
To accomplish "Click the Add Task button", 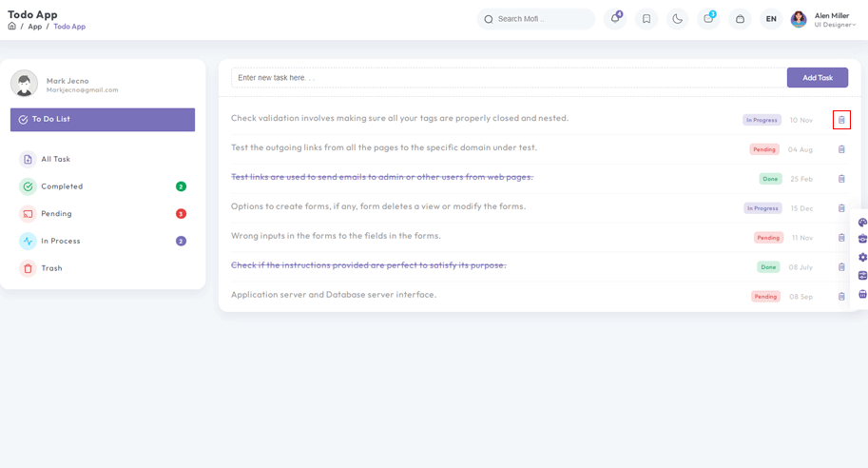I will 817,78.
